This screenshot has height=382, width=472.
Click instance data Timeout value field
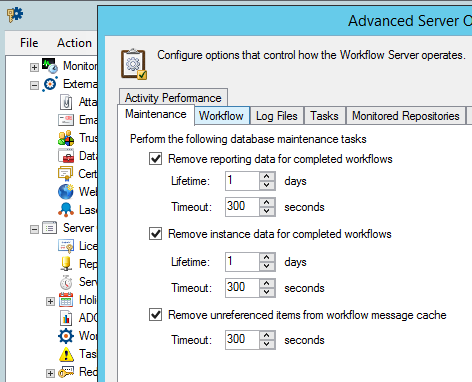click(242, 288)
